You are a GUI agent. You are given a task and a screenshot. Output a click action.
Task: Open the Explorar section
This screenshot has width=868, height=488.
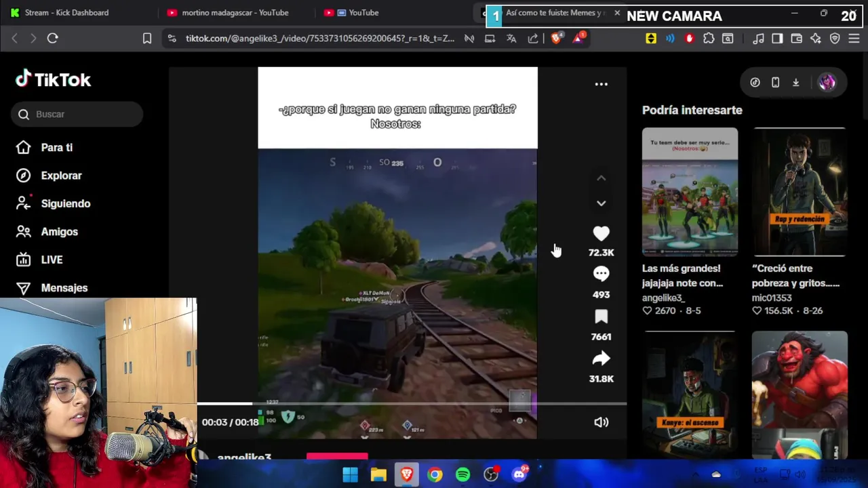[49, 176]
